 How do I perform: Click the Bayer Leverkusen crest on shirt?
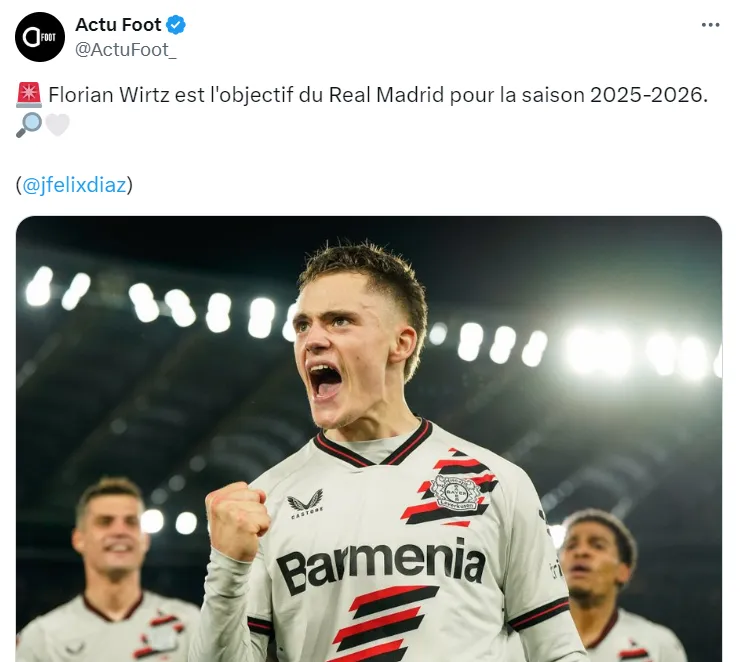(456, 492)
